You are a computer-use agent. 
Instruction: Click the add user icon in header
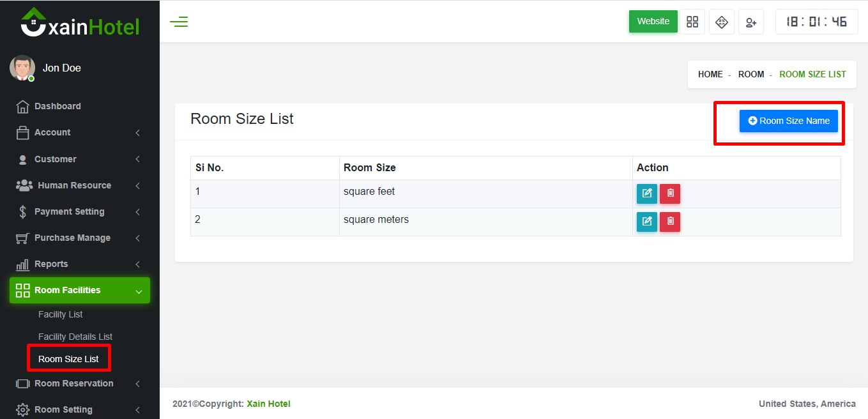point(751,22)
